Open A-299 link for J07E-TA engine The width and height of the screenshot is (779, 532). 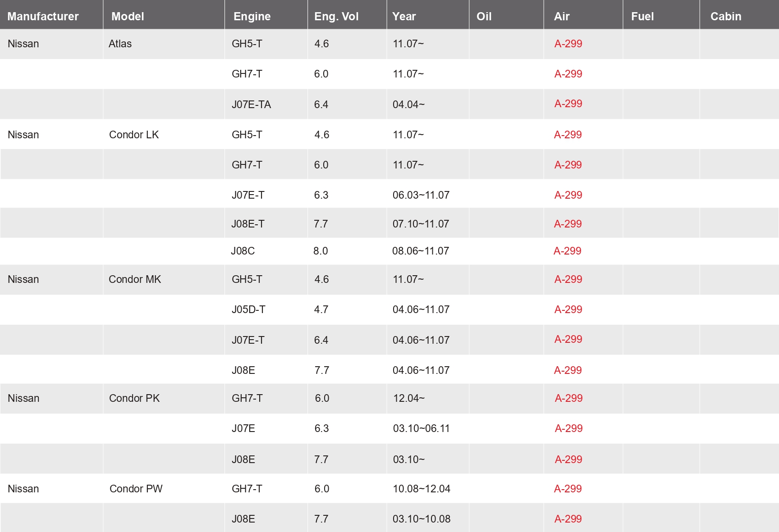568,104
